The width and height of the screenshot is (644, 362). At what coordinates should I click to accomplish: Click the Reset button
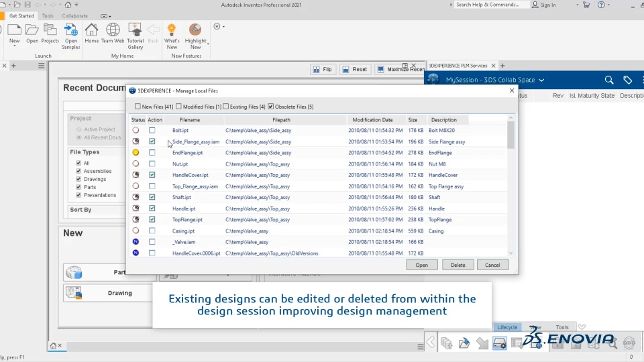tap(354, 69)
